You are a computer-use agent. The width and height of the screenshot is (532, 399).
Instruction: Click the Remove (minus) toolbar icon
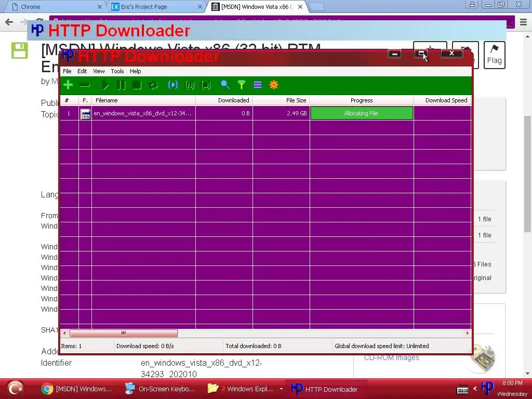(85, 85)
